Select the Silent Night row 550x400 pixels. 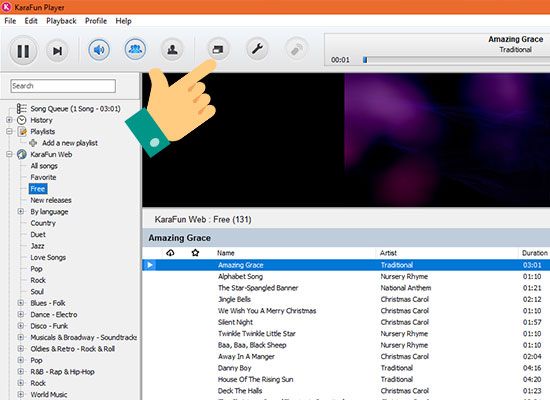tap(346, 322)
